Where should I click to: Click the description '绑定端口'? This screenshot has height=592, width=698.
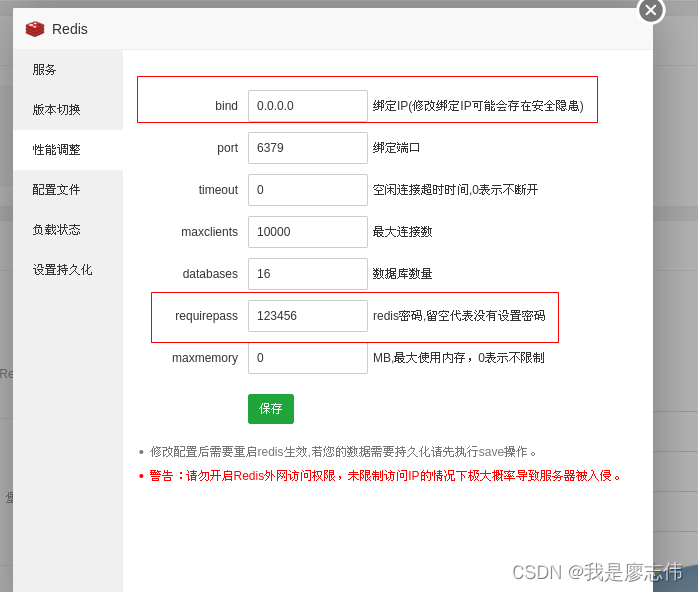click(396, 148)
